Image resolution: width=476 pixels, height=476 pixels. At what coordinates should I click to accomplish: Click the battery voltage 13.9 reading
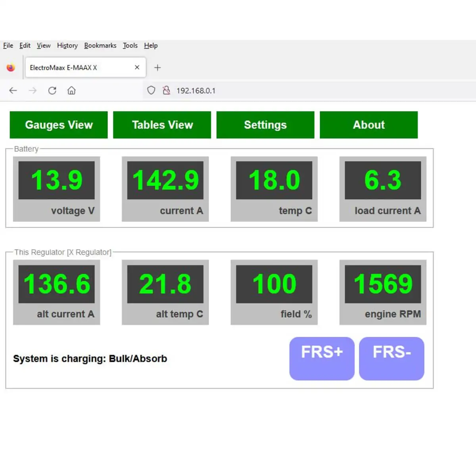point(57,180)
